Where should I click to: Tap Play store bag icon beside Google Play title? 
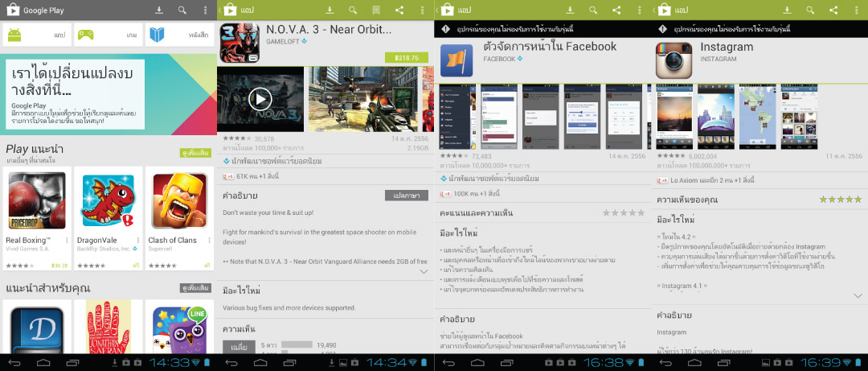pos(13,10)
